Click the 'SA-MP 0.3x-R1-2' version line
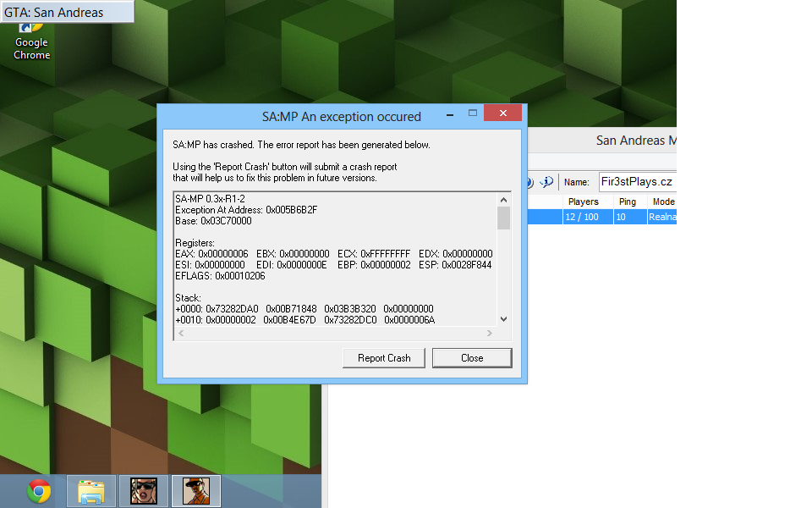Viewport: 812px width, 508px height. 211,198
